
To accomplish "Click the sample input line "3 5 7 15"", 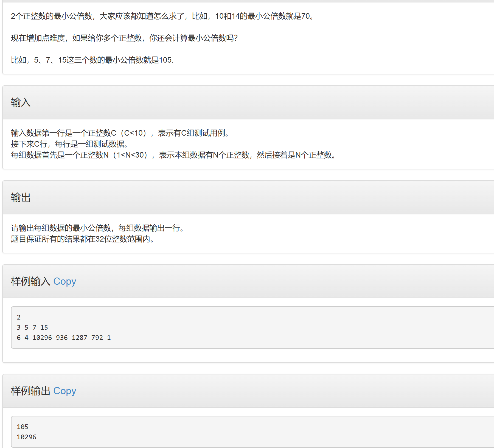I will pos(32,327).
